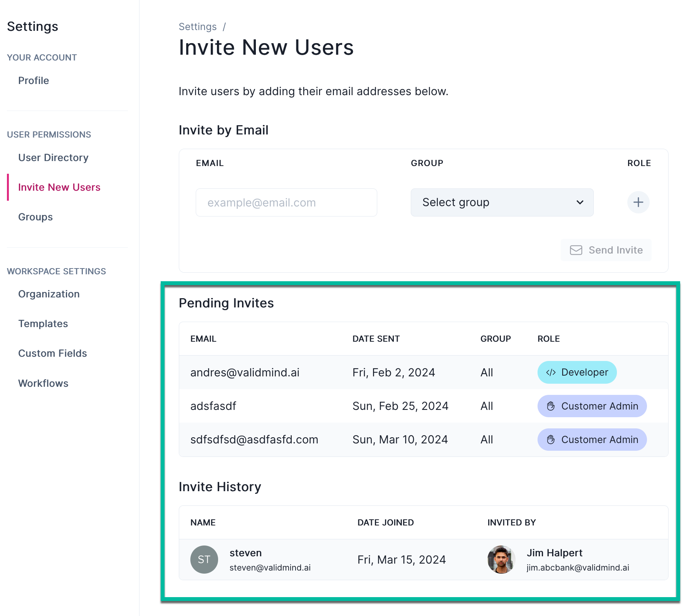Click steven's ST avatar circle
Viewport: 699px width, 616px height.
pos(204,560)
